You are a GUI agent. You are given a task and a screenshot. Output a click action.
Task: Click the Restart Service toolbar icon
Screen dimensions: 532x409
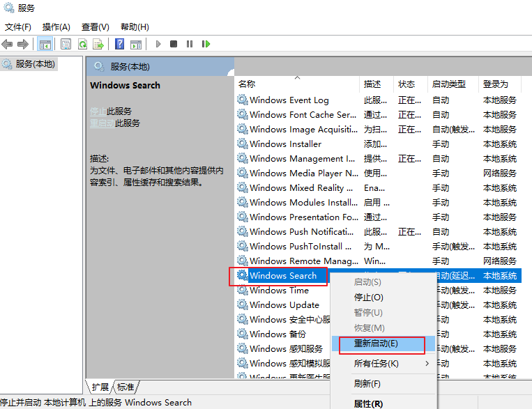pyautogui.click(x=206, y=44)
